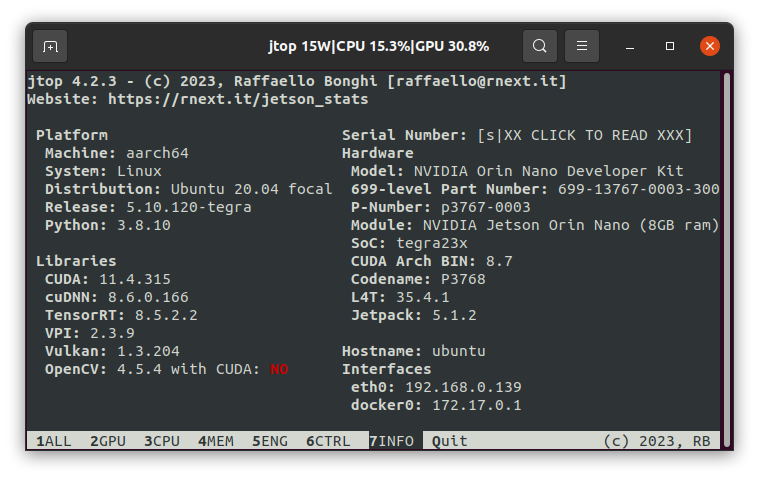Click the terminal's vertical scrollbar
Screen dimensions: 759x479
pos(726,260)
